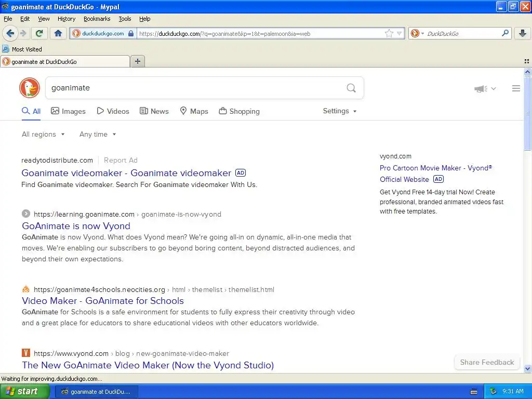The width and height of the screenshot is (532, 399).
Task: Click goanimate at DuckDu... taskbar button
Action: 96,392
